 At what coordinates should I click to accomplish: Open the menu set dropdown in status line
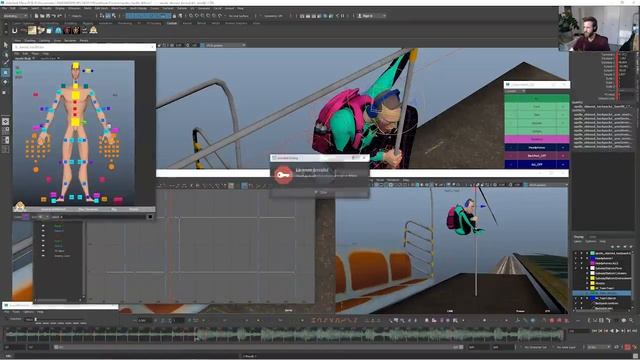pyautogui.click(x=16, y=16)
